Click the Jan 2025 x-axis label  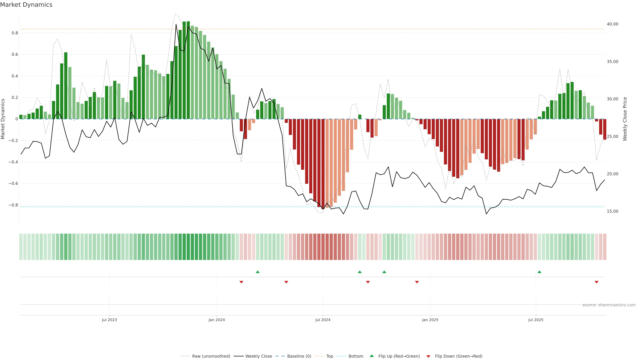pyautogui.click(x=430, y=320)
